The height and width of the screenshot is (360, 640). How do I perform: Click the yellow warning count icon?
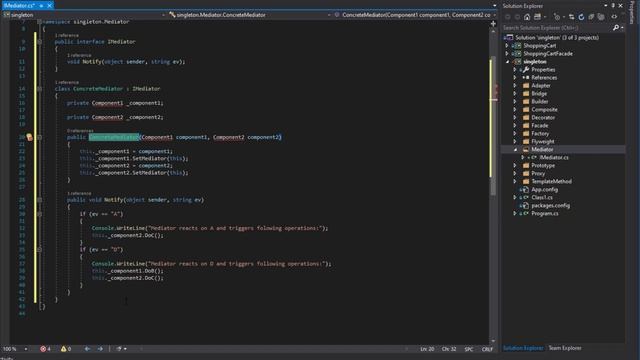[63, 349]
